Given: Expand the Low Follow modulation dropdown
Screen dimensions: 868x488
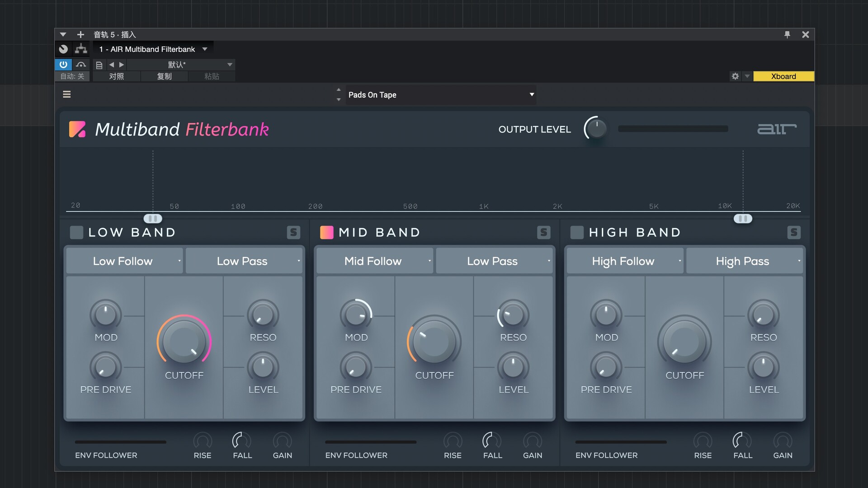Looking at the screenshot, I should tap(124, 261).
